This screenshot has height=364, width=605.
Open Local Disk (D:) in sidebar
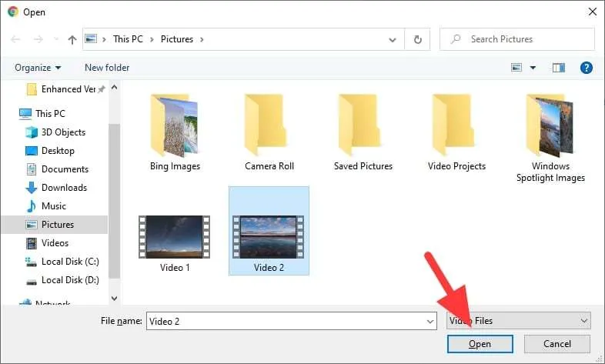click(62, 280)
